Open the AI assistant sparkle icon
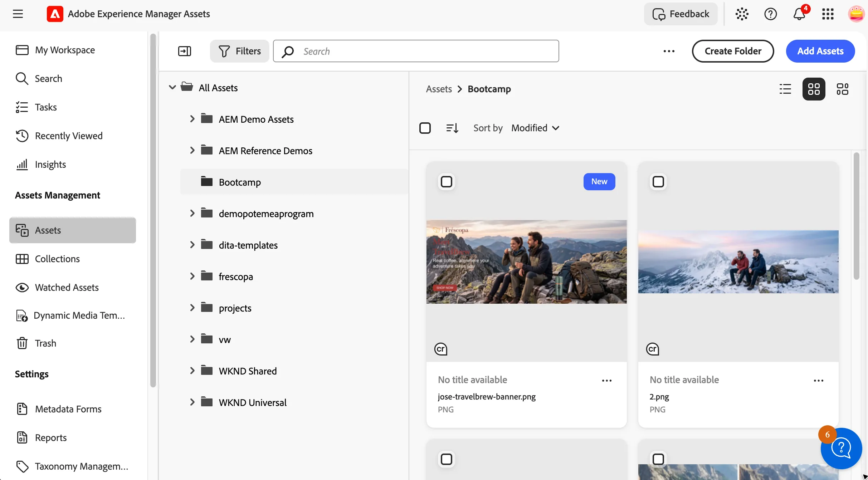The width and height of the screenshot is (868, 480). point(742,14)
